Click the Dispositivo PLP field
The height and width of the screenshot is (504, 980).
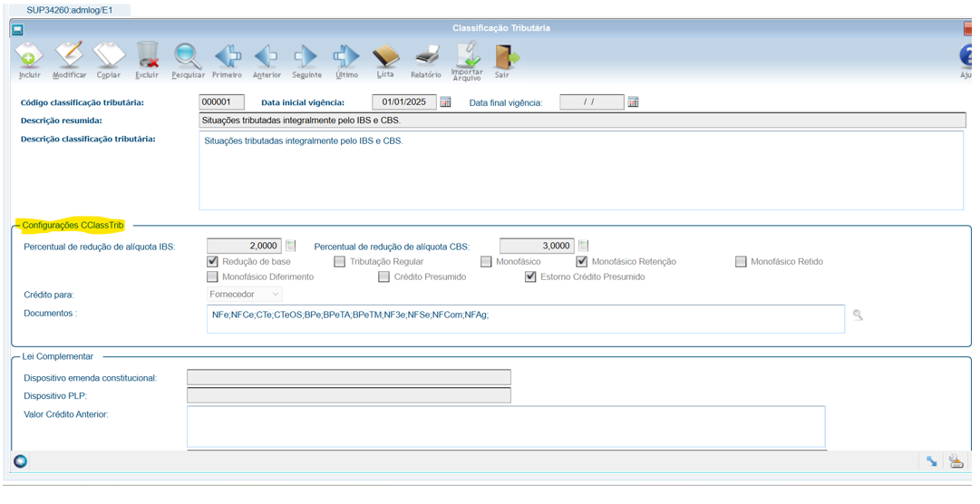(x=349, y=395)
